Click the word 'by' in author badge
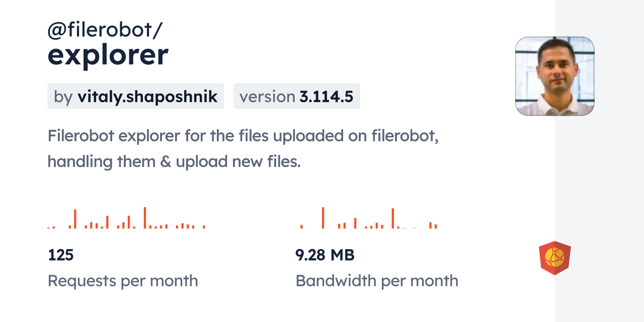This screenshot has height=322, width=644. pyautogui.click(x=63, y=97)
